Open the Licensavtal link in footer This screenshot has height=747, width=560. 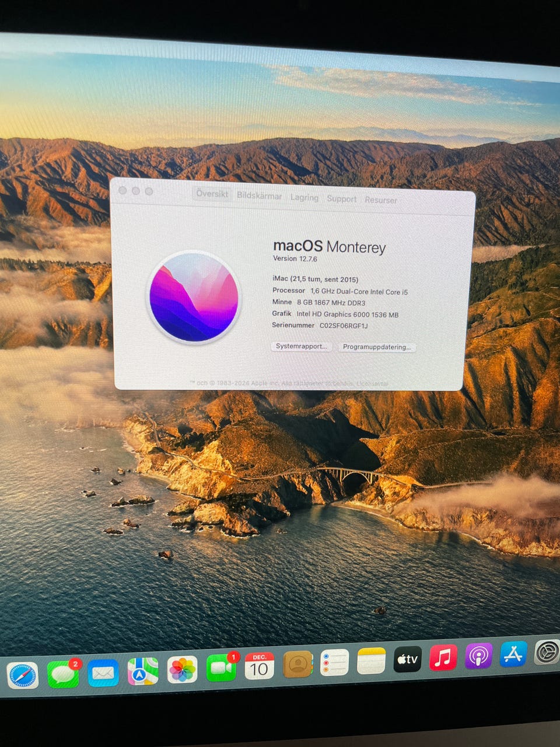372,384
